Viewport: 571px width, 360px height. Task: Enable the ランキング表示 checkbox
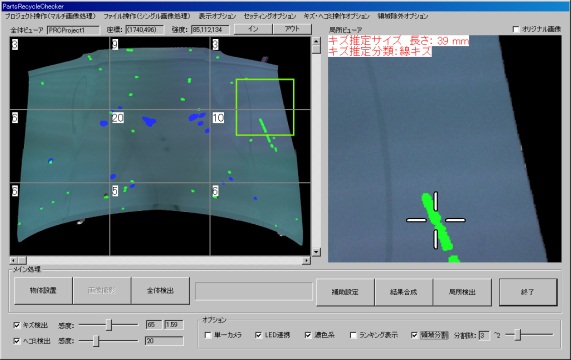pos(353,335)
